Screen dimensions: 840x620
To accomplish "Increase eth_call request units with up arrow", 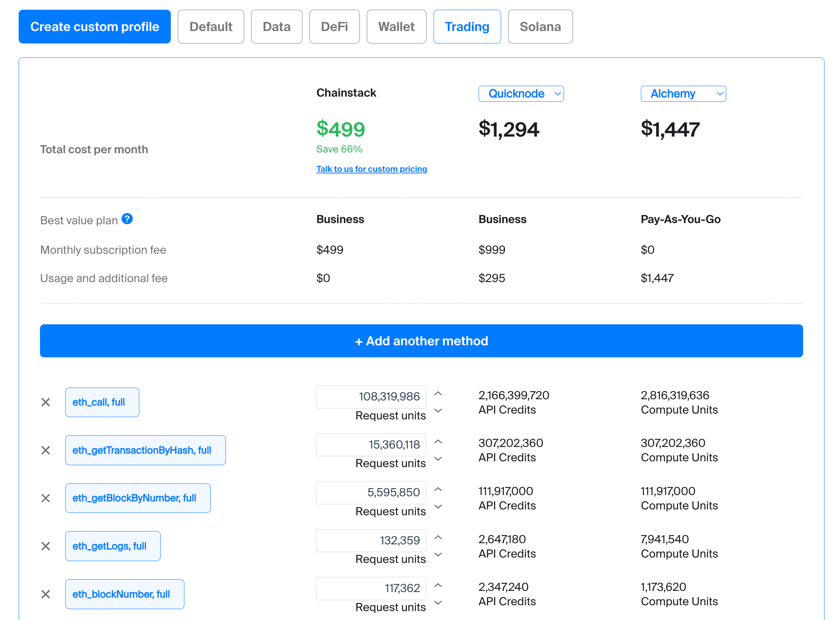I will [x=438, y=394].
